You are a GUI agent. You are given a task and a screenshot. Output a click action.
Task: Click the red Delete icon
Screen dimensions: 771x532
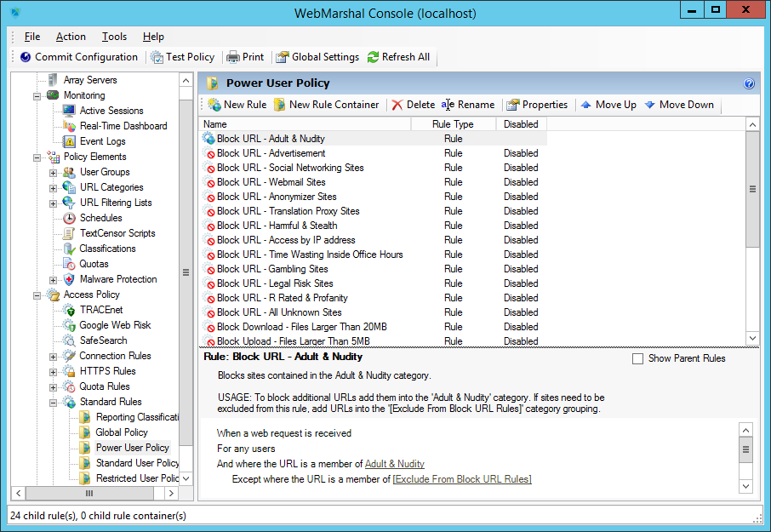tap(397, 105)
